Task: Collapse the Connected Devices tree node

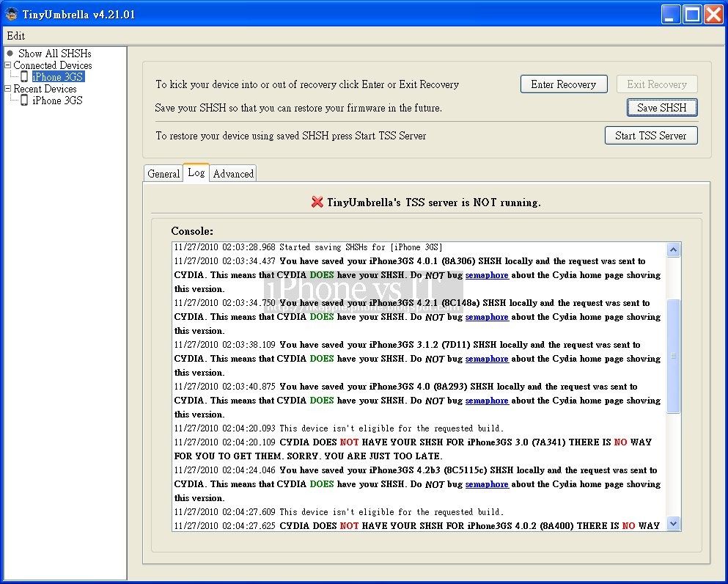Action: pyautogui.click(x=7, y=65)
